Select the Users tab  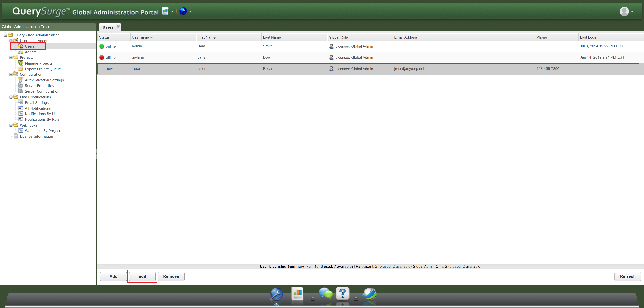point(108,27)
